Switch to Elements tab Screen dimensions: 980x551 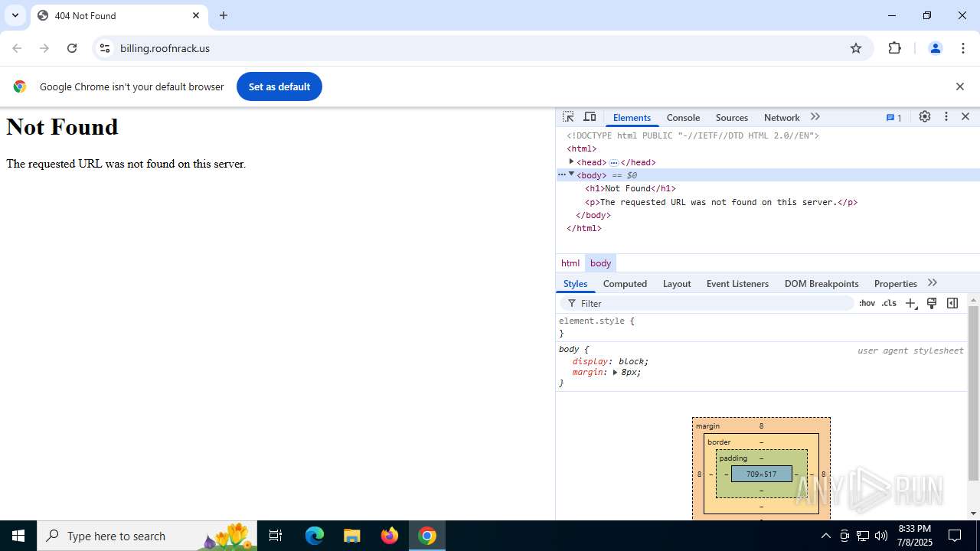pyautogui.click(x=632, y=118)
